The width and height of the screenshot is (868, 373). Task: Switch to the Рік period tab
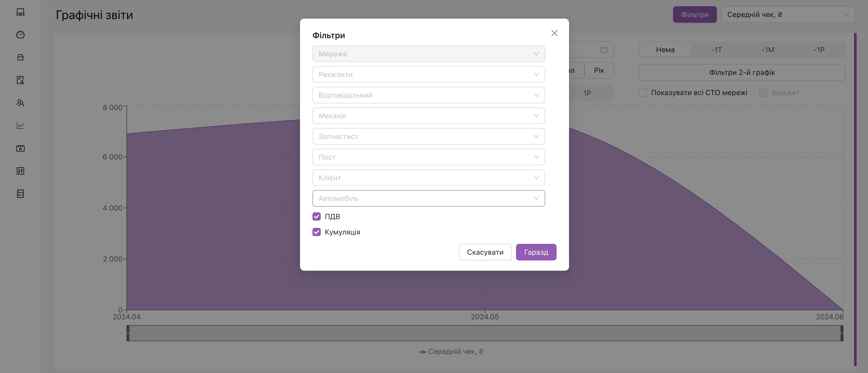pyautogui.click(x=599, y=70)
